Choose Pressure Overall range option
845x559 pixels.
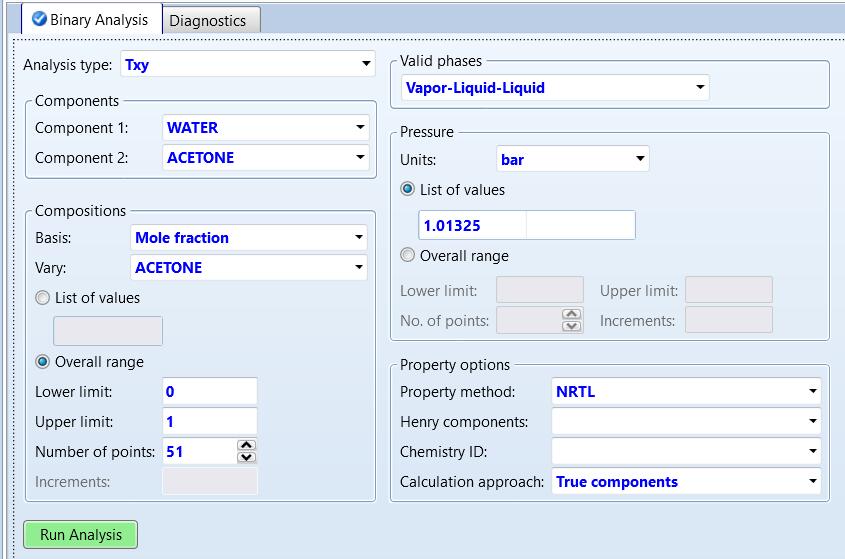(408, 255)
